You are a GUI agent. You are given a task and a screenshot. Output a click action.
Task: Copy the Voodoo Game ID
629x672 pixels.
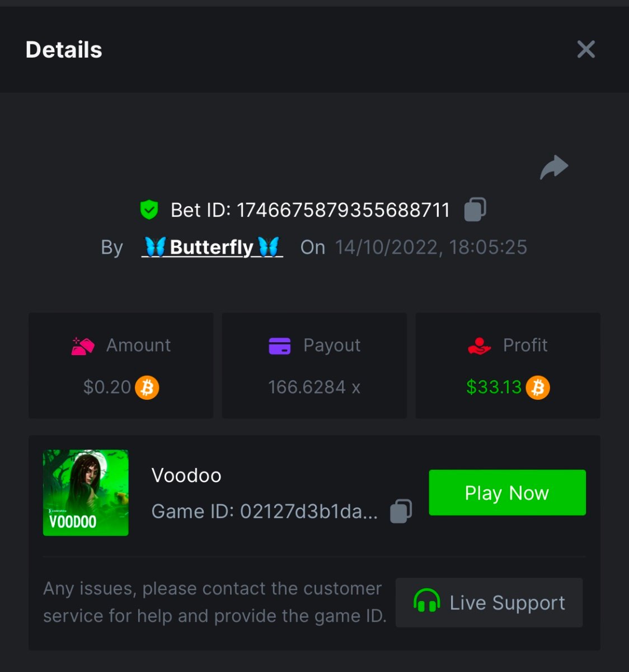[x=401, y=511]
